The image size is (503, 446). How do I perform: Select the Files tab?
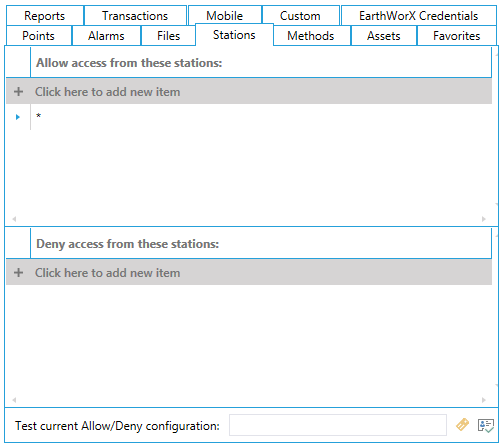click(169, 36)
